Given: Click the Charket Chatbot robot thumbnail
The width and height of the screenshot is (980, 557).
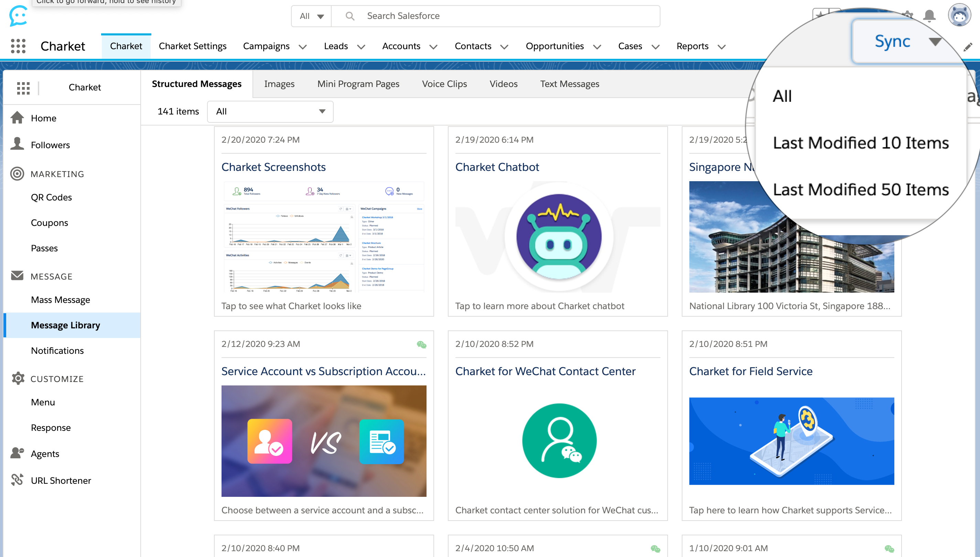Looking at the screenshot, I should click(558, 237).
